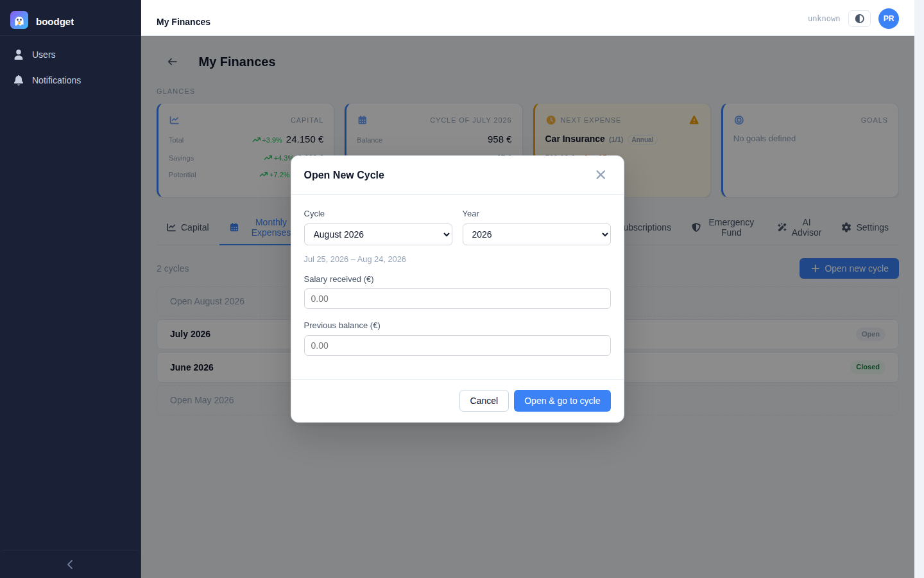924x578 pixels.
Task: Collapse the sidebar with the chevron
Action: tap(70, 565)
